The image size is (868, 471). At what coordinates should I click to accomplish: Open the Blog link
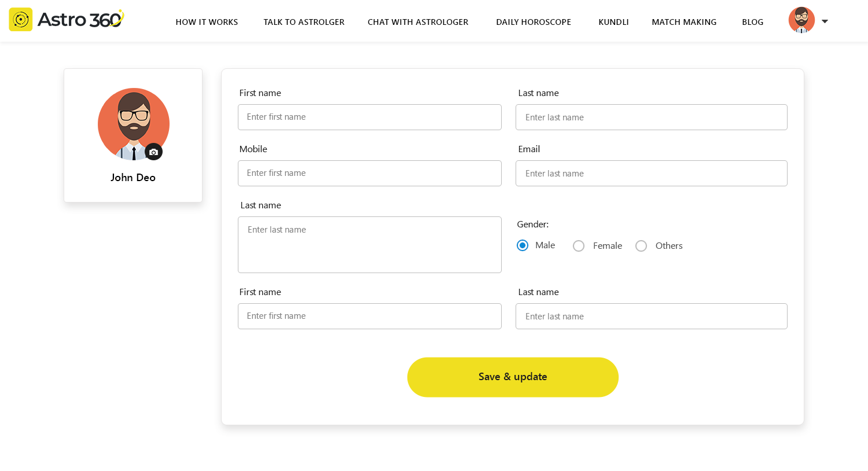click(752, 22)
